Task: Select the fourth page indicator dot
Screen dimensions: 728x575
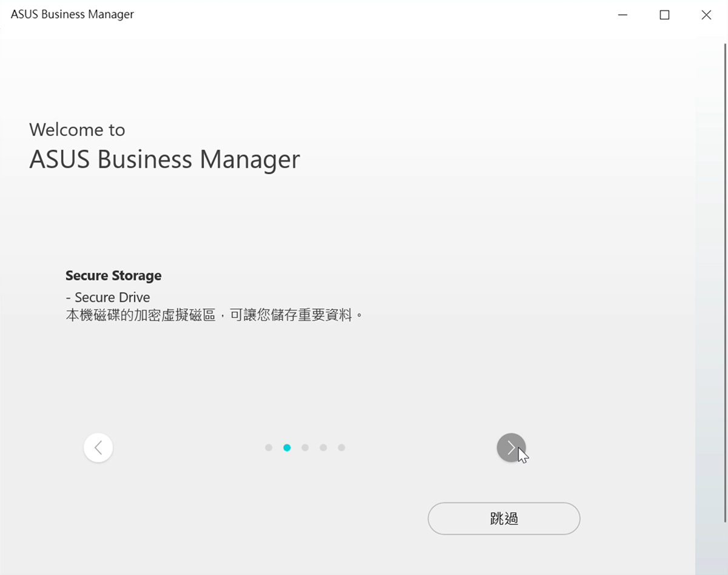Action: (323, 448)
